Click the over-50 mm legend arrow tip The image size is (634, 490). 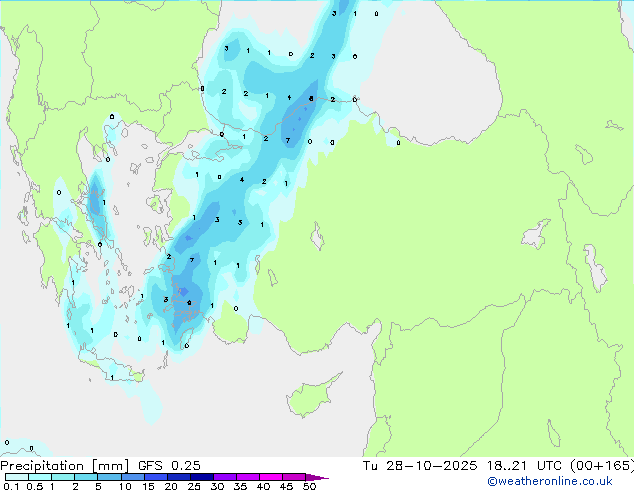(x=317, y=477)
